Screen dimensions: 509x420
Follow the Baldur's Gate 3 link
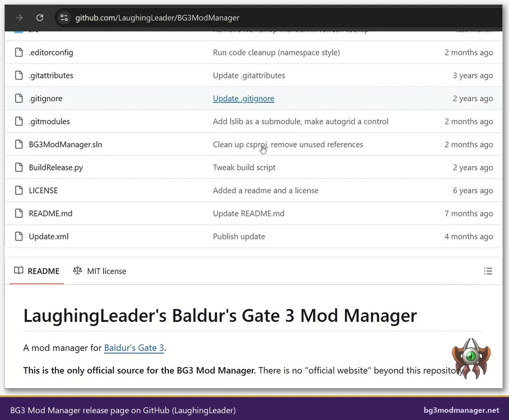(134, 348)
